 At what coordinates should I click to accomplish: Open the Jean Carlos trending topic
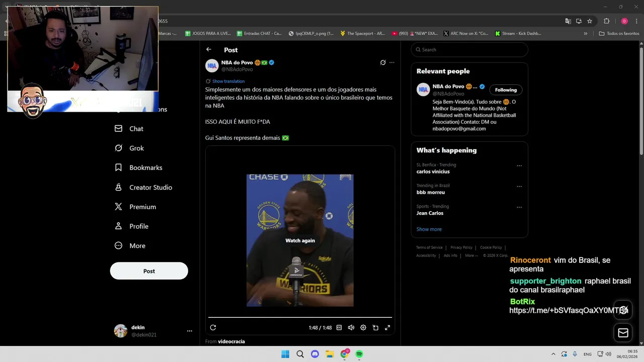click(430, 213)
